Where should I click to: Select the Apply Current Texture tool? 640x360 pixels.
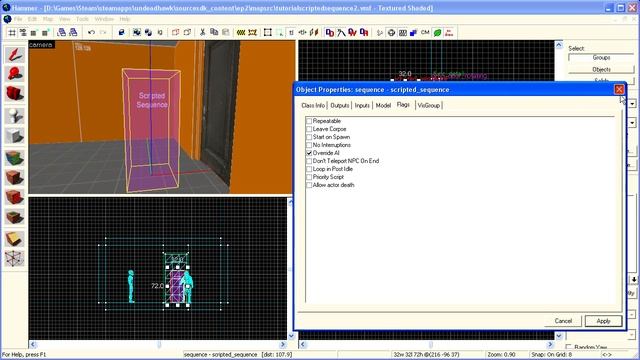point(15,178)
